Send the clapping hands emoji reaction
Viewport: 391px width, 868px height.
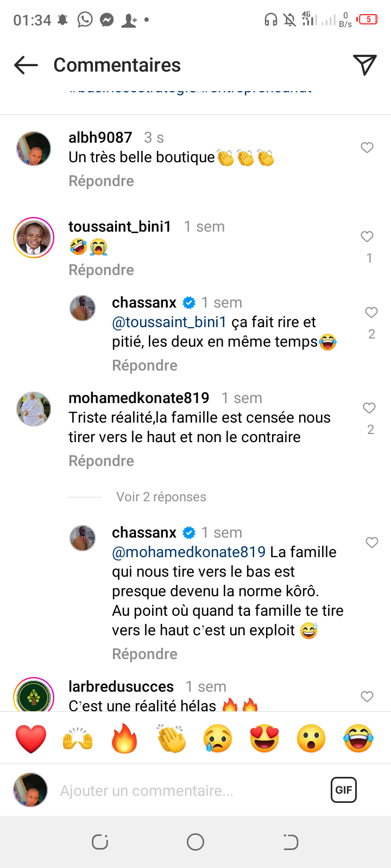pyautogui.click(x=171, y=738)
